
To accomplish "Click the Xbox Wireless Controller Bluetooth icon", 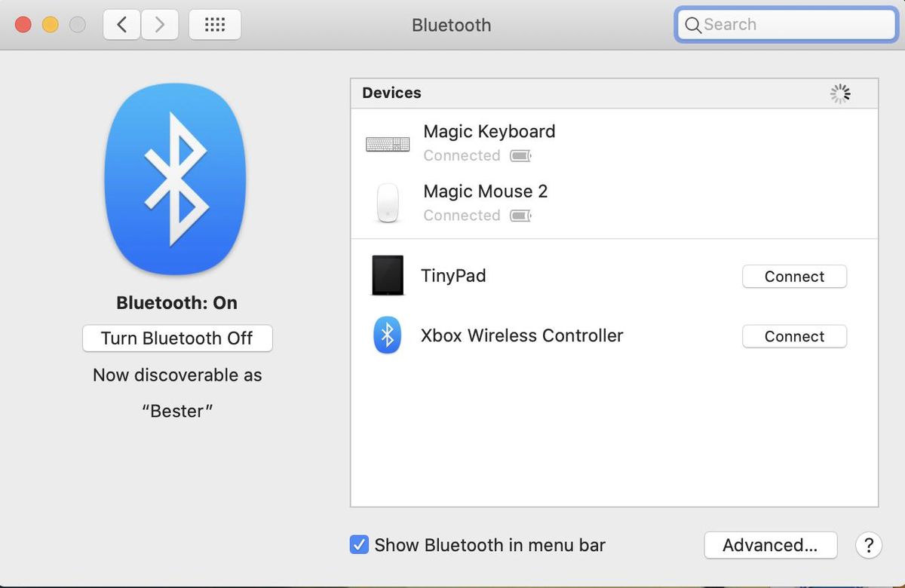I will coord(388,335).
